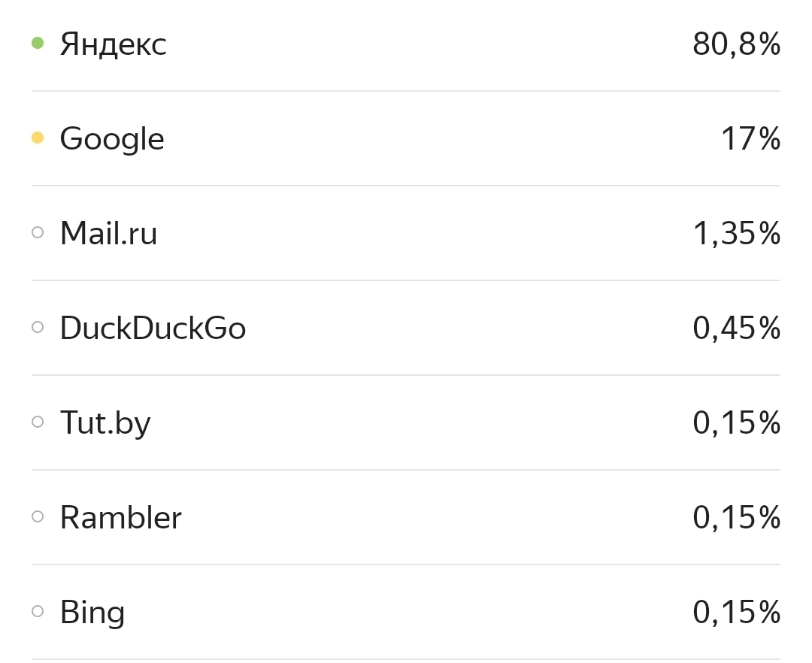Click the 0,15% value for Bing
The image size is (812, 663).
coord(737,613)
